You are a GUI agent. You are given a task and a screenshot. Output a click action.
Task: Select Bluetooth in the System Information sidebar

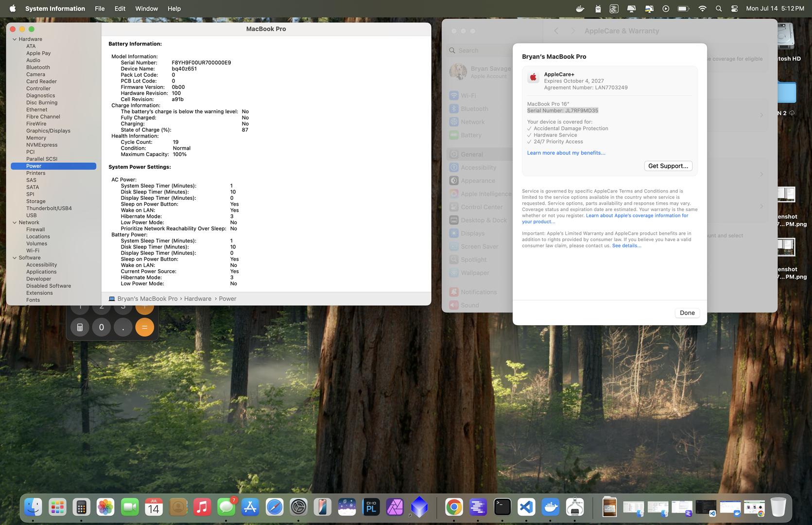(38, 68)
